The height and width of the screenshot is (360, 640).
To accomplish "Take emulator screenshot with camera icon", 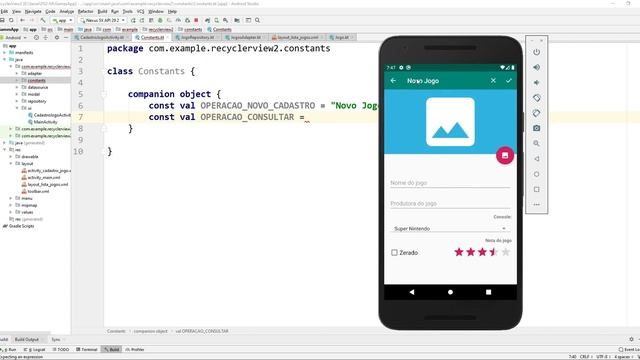I will tap(536, 128).
